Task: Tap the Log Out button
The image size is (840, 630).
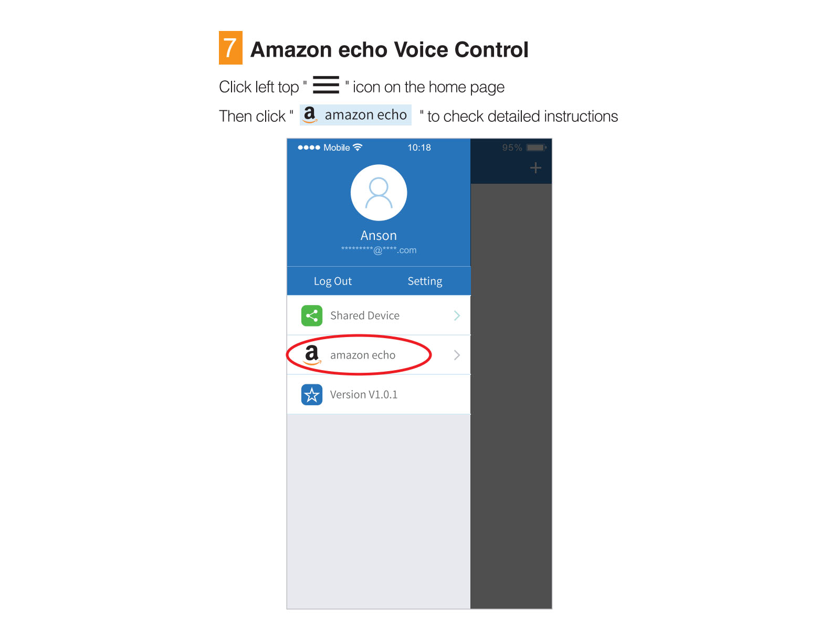Action: click(x=333, y=281)
